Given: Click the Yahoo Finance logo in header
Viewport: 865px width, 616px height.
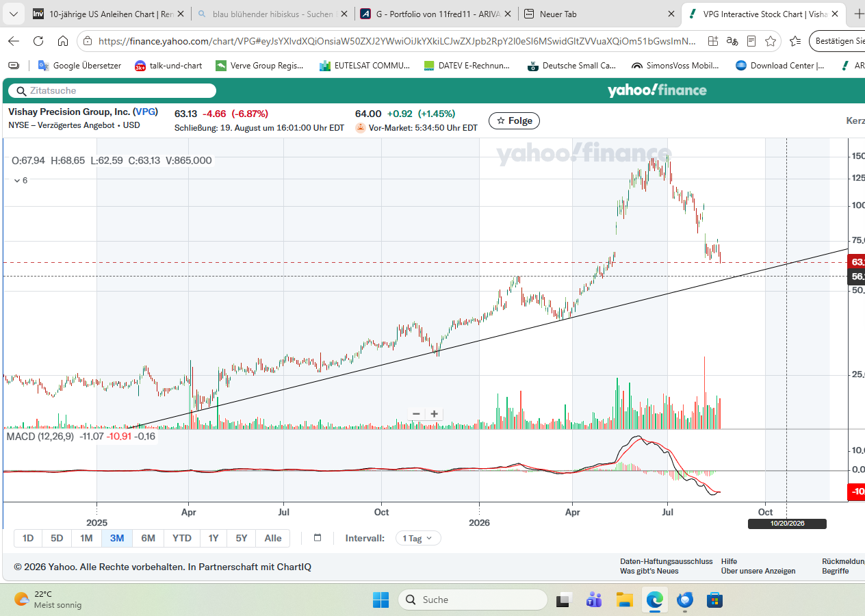Looking at the screenshot, I should point(657,90).
